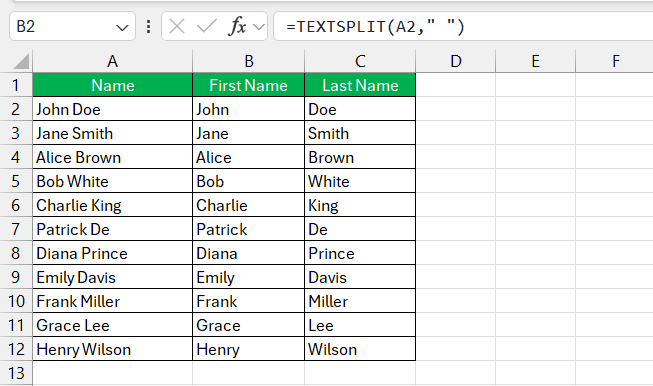The image size is (653, 386).
Task: Select first name cell 'Frank'
Action: coord(249,301)
